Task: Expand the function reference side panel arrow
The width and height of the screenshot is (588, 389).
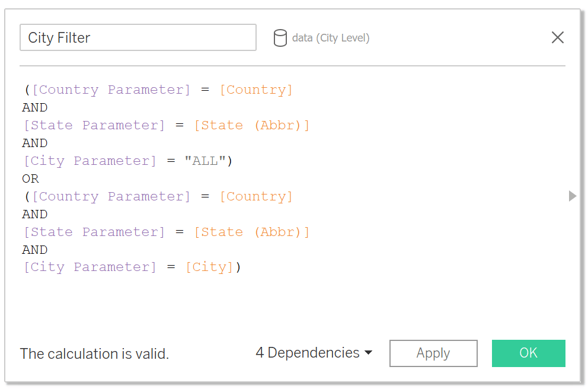Action: (x=572, y=196)
